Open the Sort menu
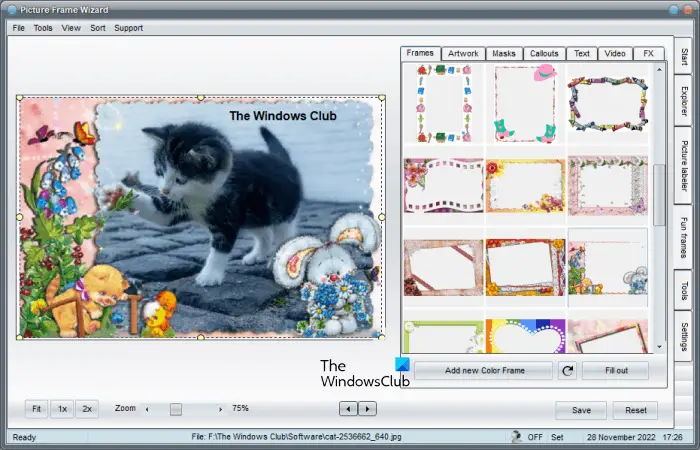 click(98, 28)
